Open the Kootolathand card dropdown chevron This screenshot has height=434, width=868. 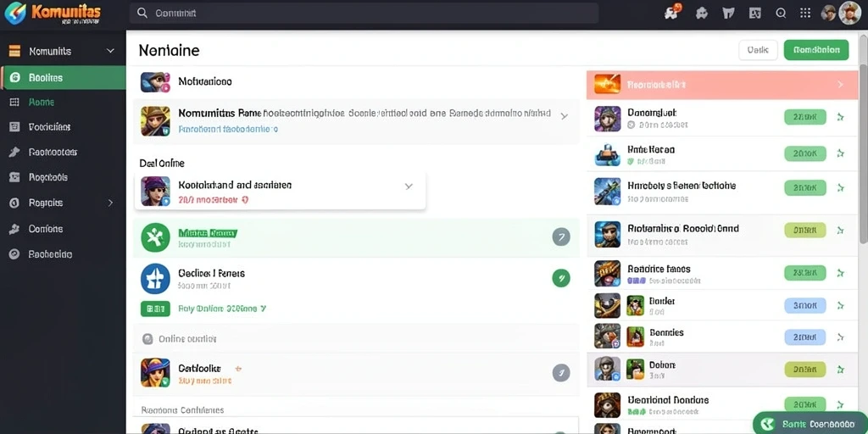pyautogui.click(x=409, y=186)
